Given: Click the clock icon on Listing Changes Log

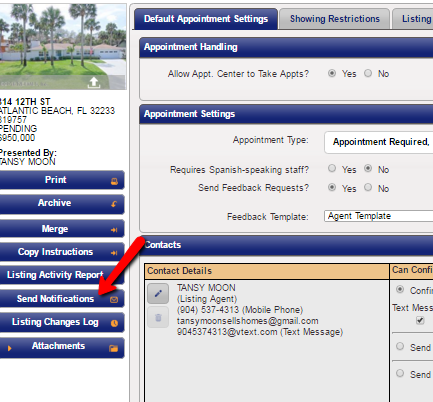Looking at the screenshot, I should tap(114, 323).
